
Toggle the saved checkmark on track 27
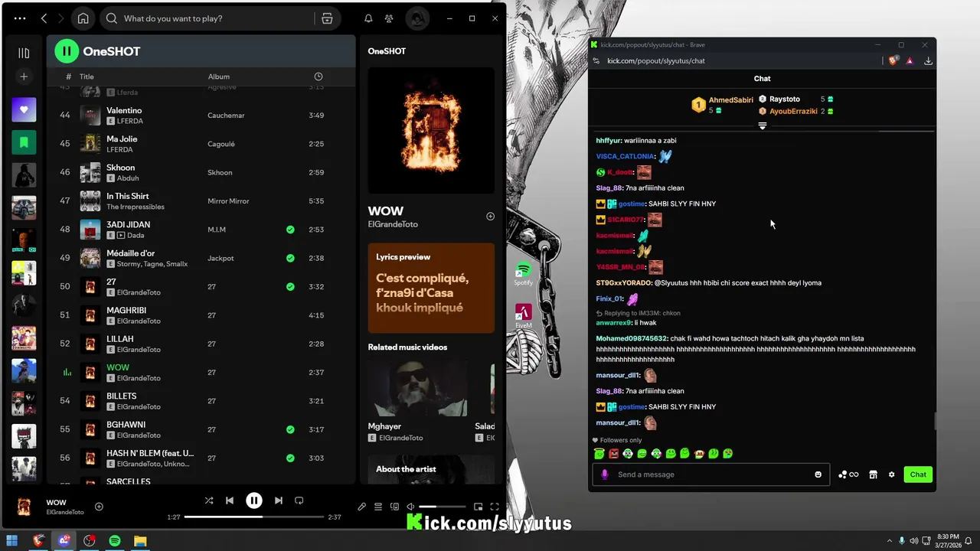290,287
